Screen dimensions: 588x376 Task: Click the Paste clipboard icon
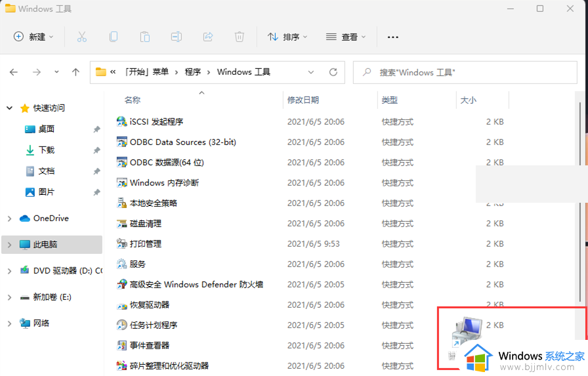point(145,37)
